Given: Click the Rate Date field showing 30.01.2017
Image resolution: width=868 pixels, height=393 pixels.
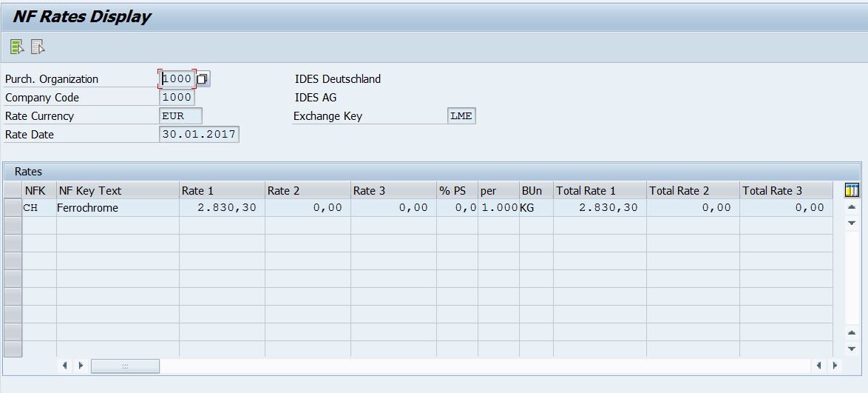Looking at the screenshot, I should pos(199,135).
